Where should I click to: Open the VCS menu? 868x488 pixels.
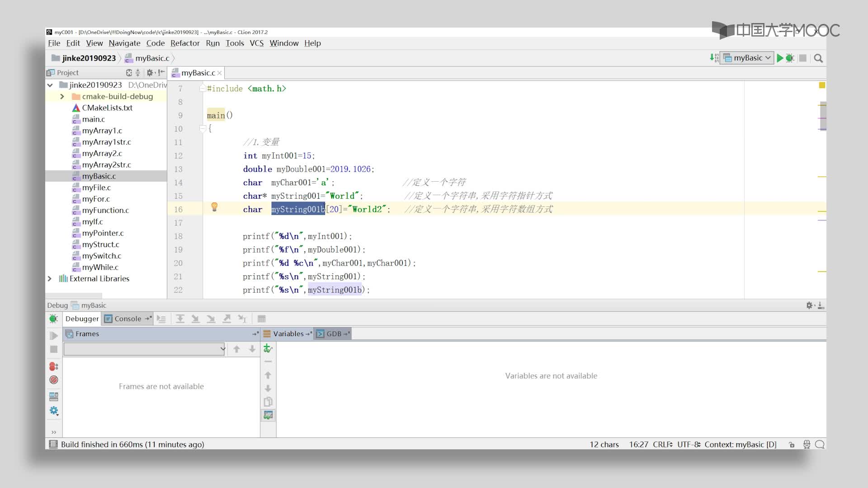coord(256,43)
